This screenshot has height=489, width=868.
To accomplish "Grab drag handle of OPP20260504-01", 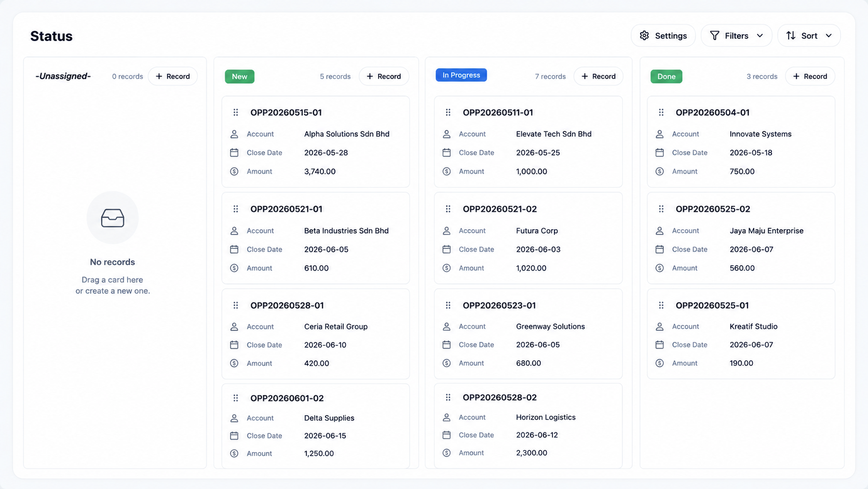I will [x=661, y=112].
